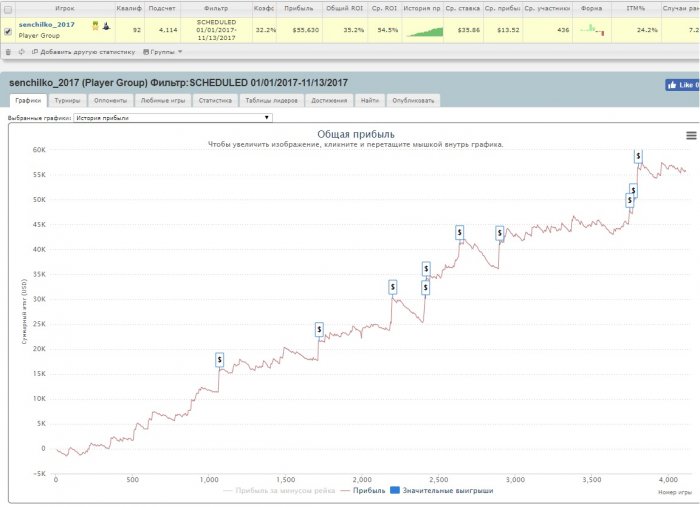Open the chart hamburger menu
This screenshot has height=507, width=700.
[691, 135]
